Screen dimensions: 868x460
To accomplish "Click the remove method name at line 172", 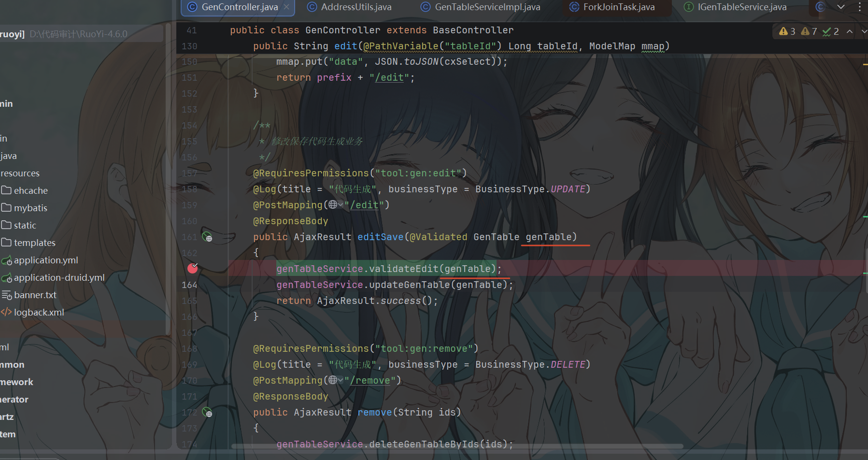I will (374, 412).
